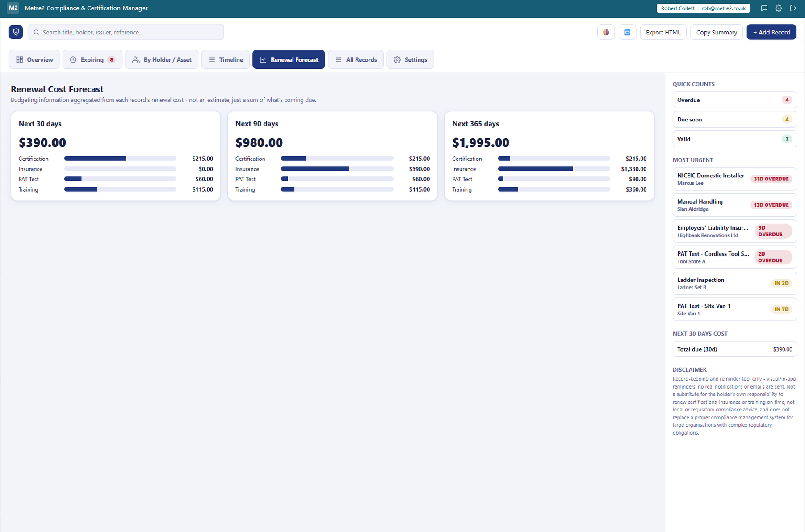The height and width of the screenshot is (532, 805).
Task: Click the shield compliance icon
Action: pyautogui.click(x=16, y=32)
